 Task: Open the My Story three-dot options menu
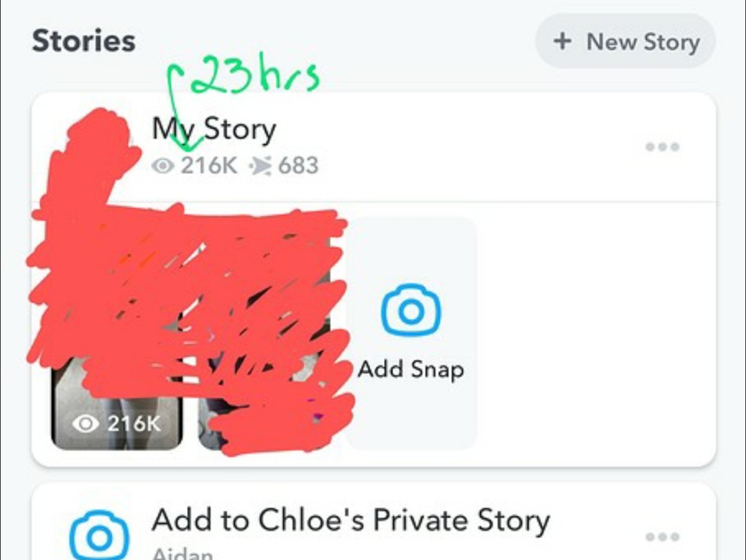[662, 146]
